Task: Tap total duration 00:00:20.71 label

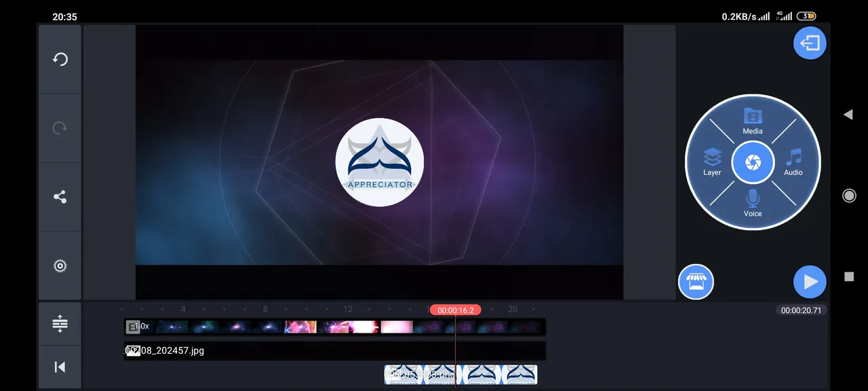Action: tap(801, 310)
